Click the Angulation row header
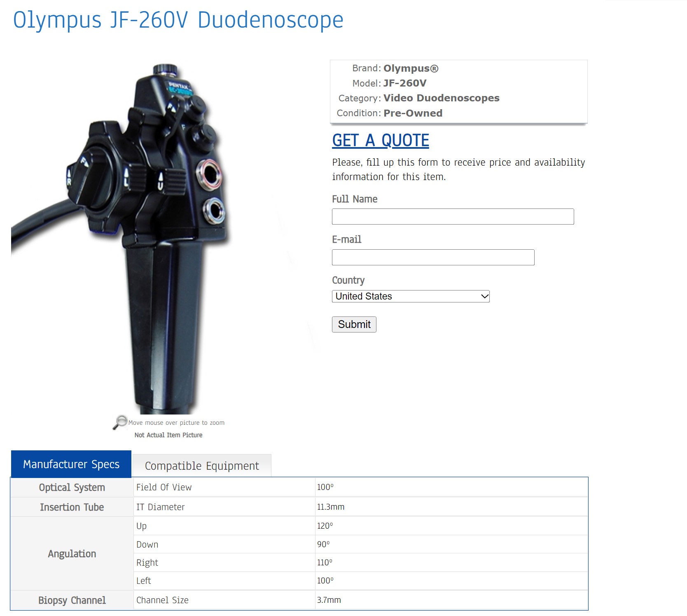This screenshot has width=687, height=616. 72,554
